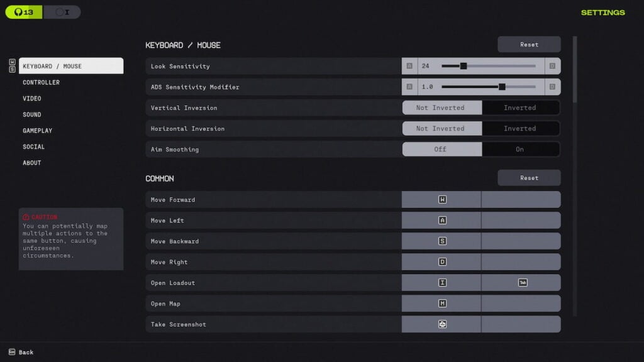Screen dimensions: 644x362
Task: Set Horizontal Inversion to Inverted
Action: [x=520, y=128]
